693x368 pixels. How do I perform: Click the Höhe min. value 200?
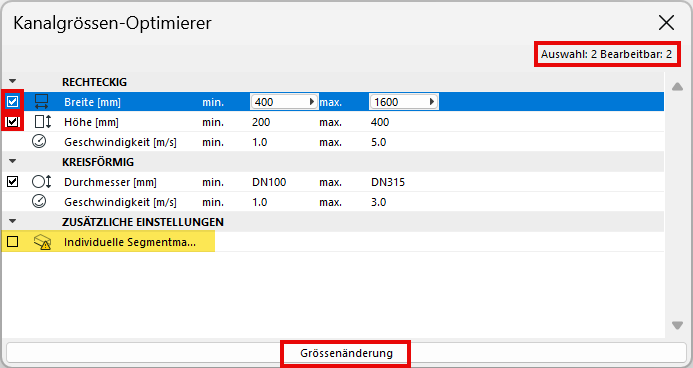click(261, 122)
